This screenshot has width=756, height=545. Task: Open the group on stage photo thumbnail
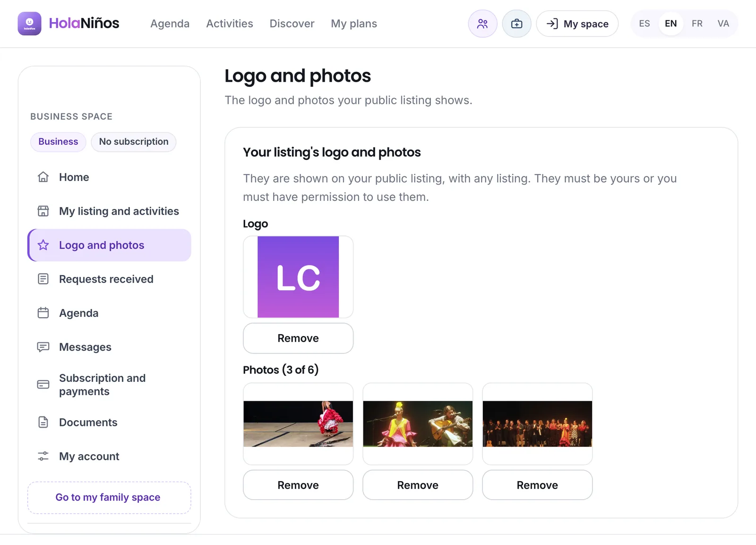(537, 424)
